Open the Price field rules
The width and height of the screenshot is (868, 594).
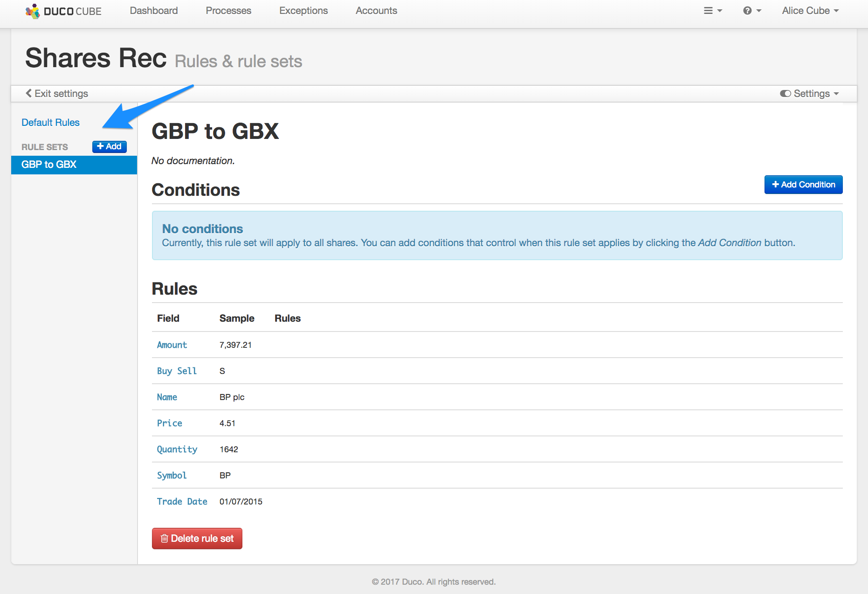tap(169, 423)
